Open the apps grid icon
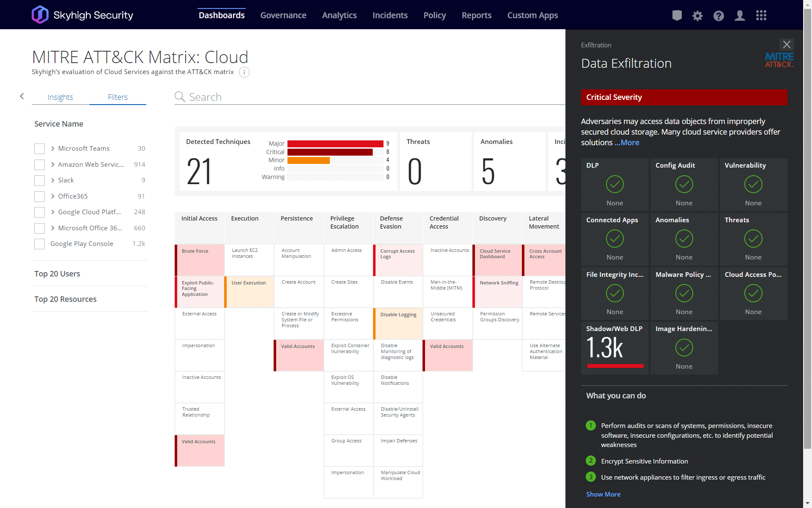Image resolution: width=812 pixels, height=508 pixels. coord(761,16)
